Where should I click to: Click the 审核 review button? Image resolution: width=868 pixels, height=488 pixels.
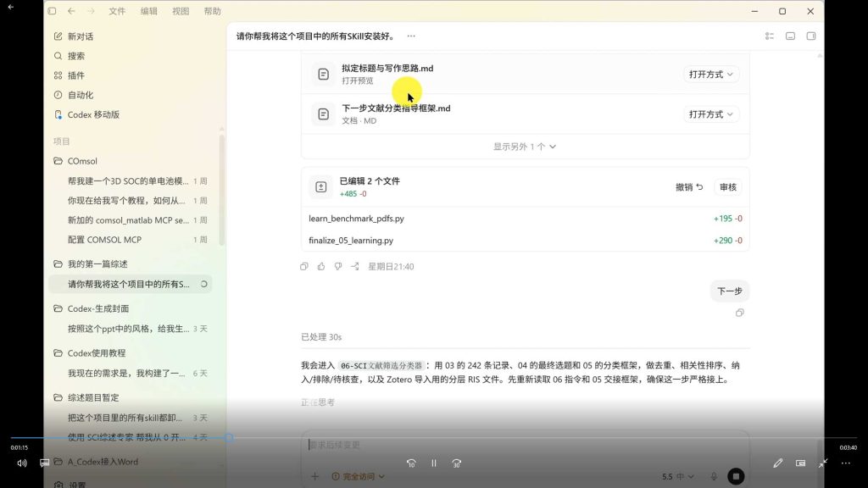pos(728,187)
